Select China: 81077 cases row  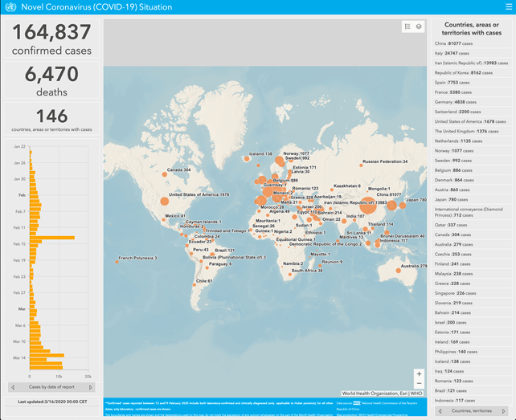[x=472, y=43]
